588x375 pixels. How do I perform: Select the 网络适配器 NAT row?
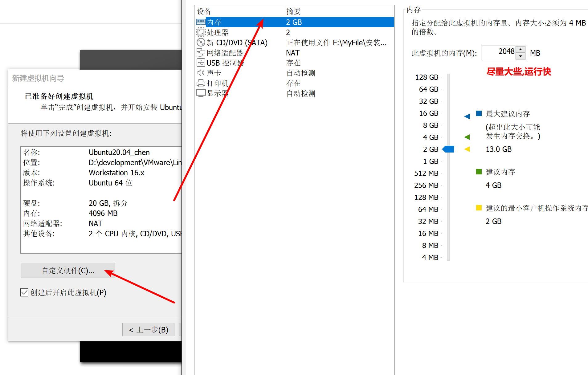click(295, 53)
